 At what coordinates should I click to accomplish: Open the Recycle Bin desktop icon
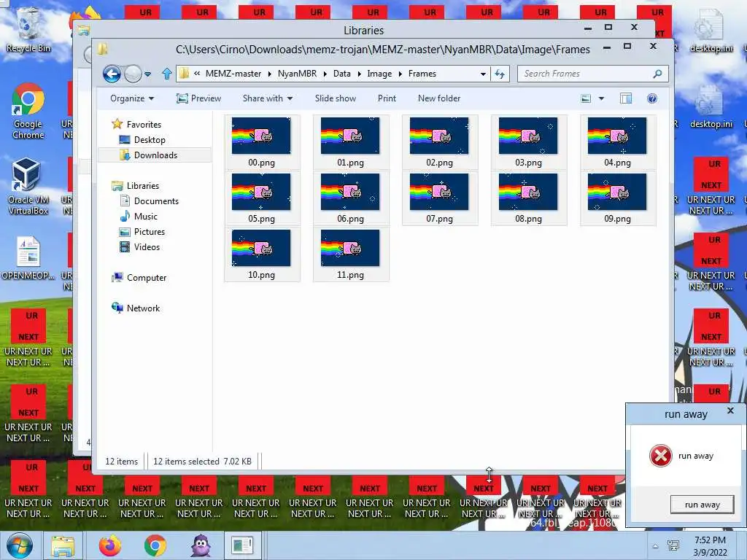(28, 29)
